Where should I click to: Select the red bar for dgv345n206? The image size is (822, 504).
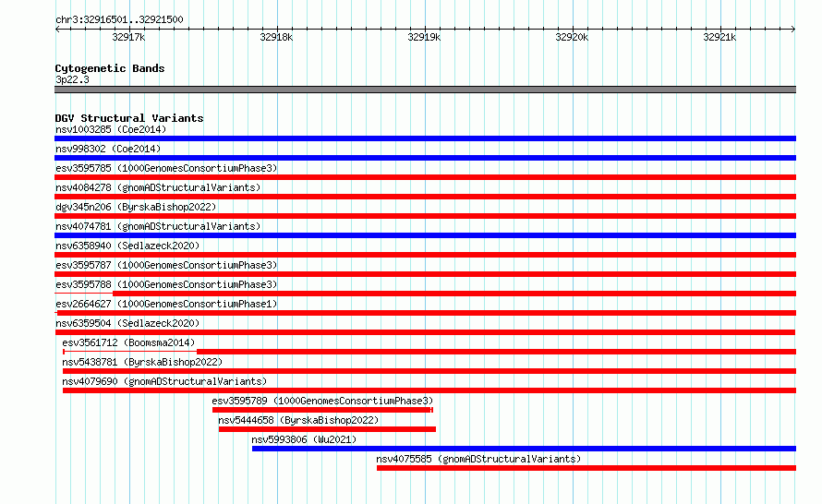pos(425,216)
